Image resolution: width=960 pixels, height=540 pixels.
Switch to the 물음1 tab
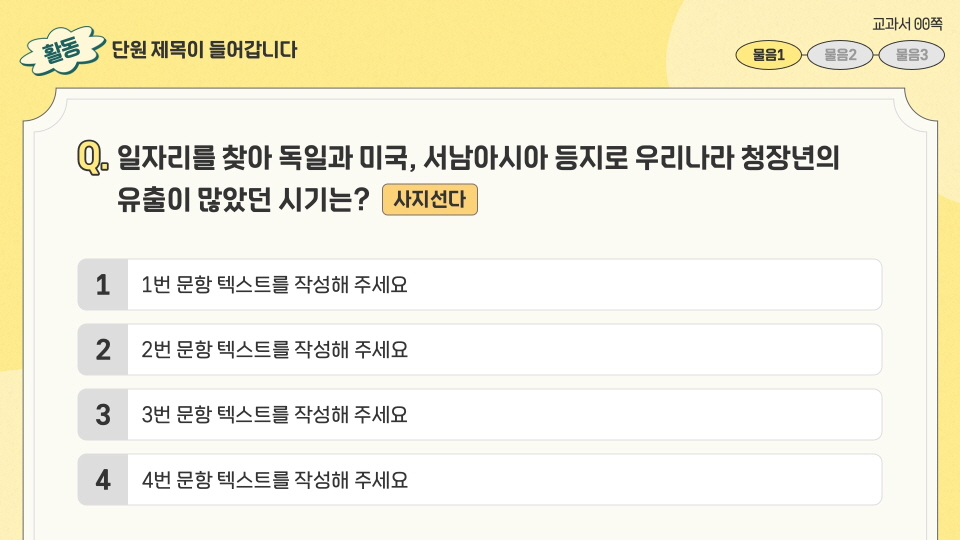point(768,55)
